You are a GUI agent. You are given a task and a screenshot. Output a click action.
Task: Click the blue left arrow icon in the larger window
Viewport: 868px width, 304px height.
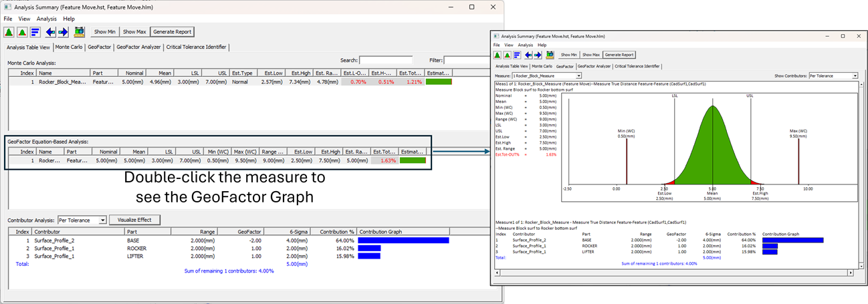(50, 31)
